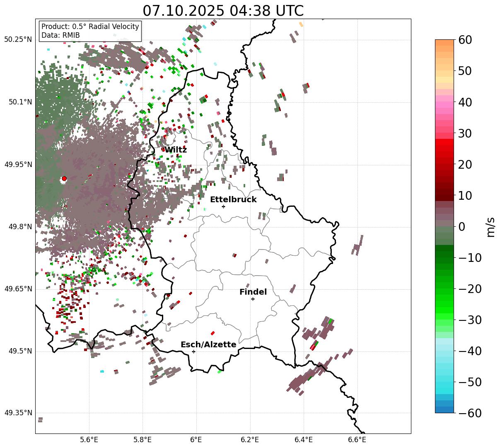
Task: Pick the blue −60 m/s colorbar segment
Action: 444,409
